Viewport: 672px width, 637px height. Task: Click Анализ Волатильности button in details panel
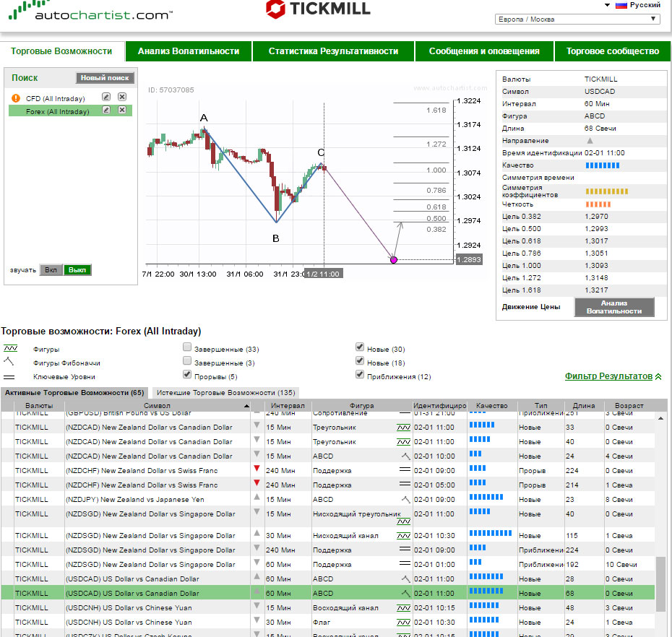(614, 307)
